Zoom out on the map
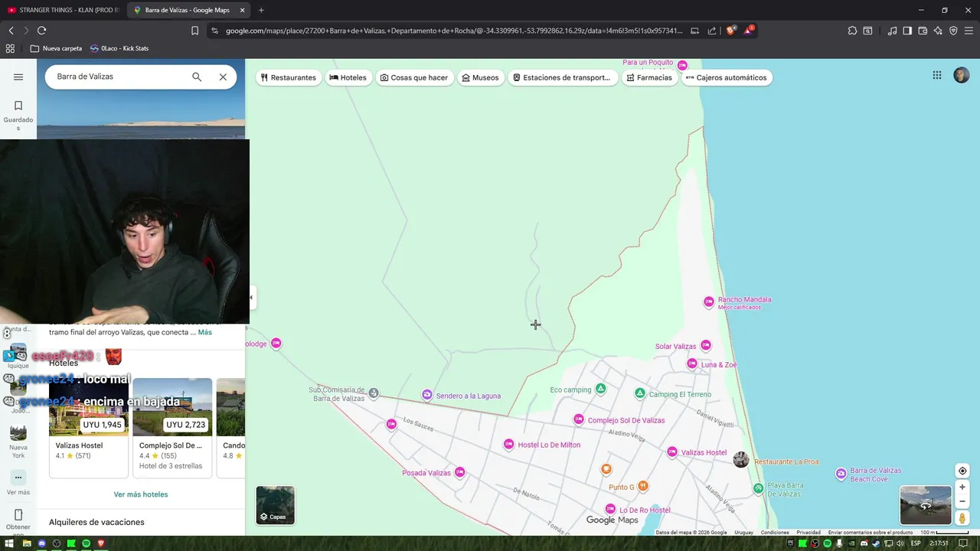Viewport: 980px width, 551px height. tap(962, 501)
